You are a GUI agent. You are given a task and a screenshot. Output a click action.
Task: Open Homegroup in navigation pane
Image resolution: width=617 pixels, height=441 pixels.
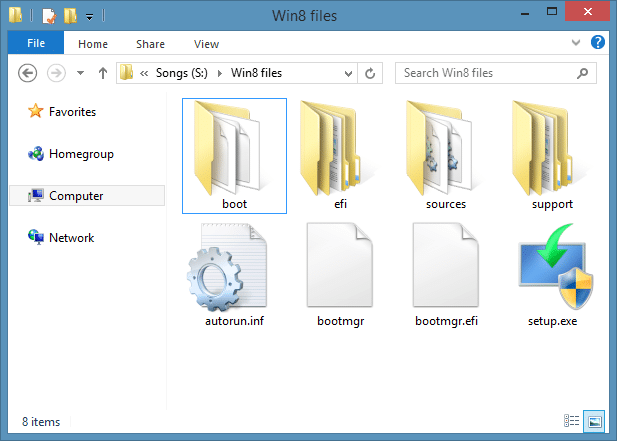(70, 154)
